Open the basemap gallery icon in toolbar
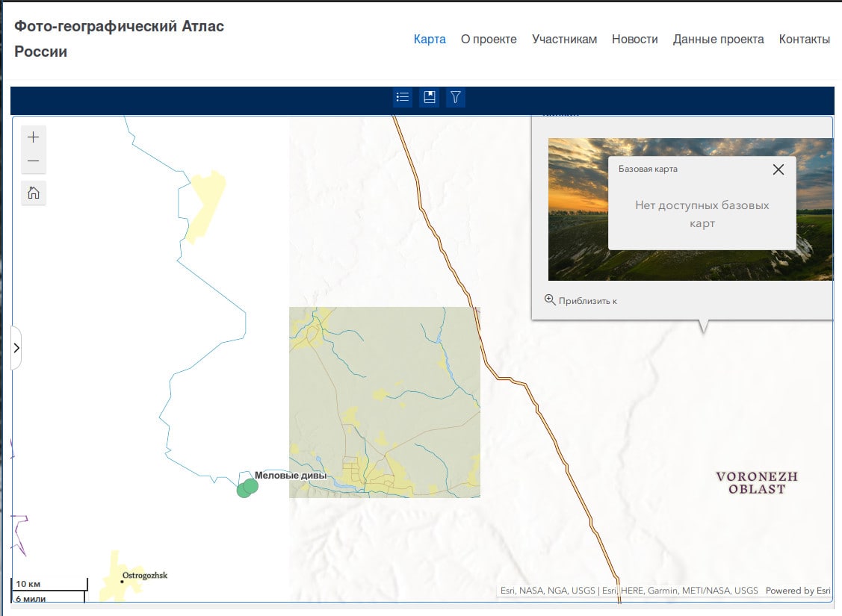Image resolution: width=842 pixels, height=616 pixels. (x=429, y=97)
